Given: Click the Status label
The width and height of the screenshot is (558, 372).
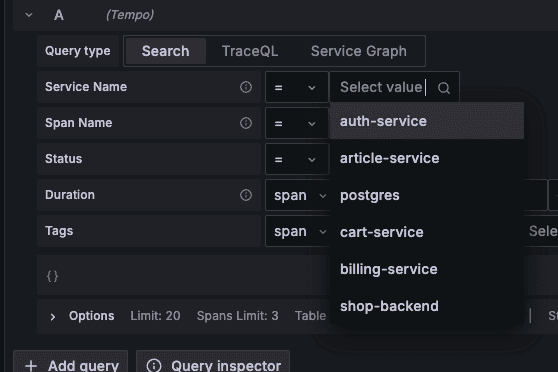Looking at the screenshot, I should tap(63, 159).
